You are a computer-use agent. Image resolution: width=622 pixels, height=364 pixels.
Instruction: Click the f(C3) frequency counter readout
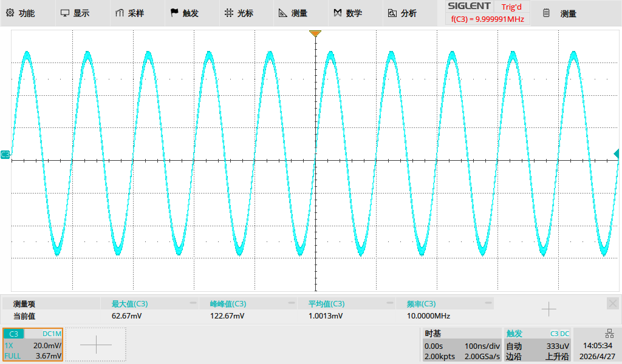tap(488, 19)
